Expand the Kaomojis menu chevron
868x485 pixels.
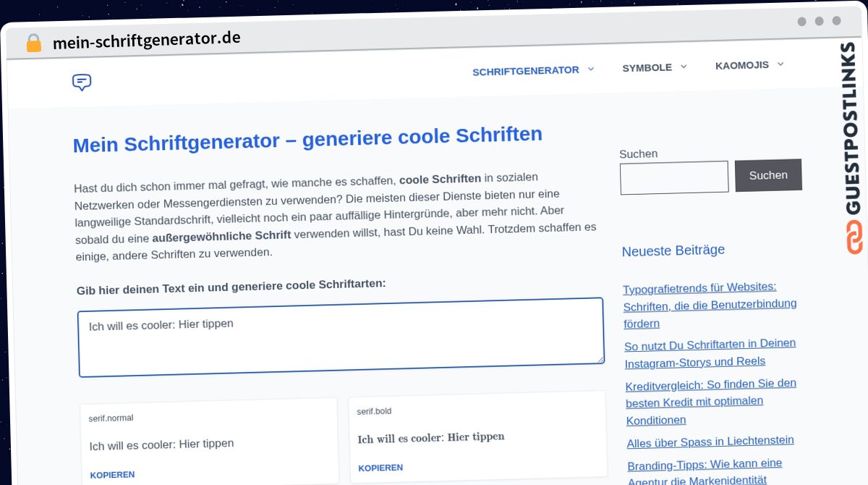780,64
